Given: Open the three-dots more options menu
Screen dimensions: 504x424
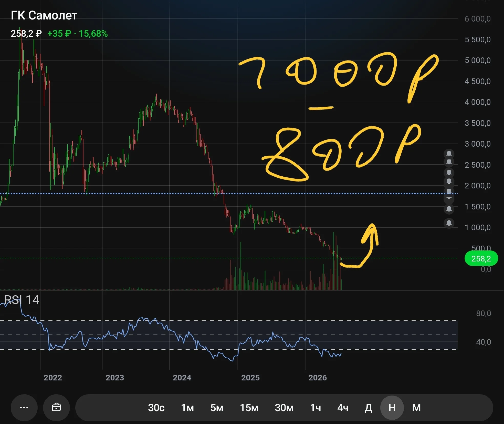Looking at the screenshot, I should (x=24, y=408).
